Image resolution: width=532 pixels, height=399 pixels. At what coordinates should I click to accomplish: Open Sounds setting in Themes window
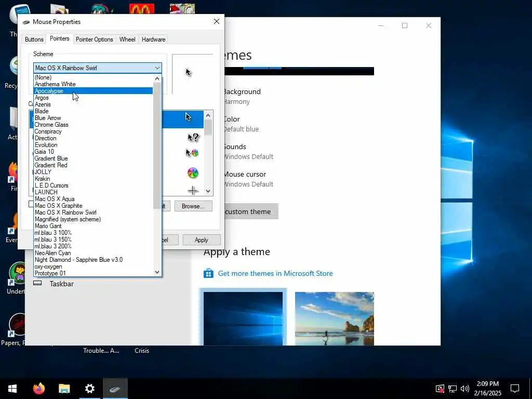tap(248, 151)
